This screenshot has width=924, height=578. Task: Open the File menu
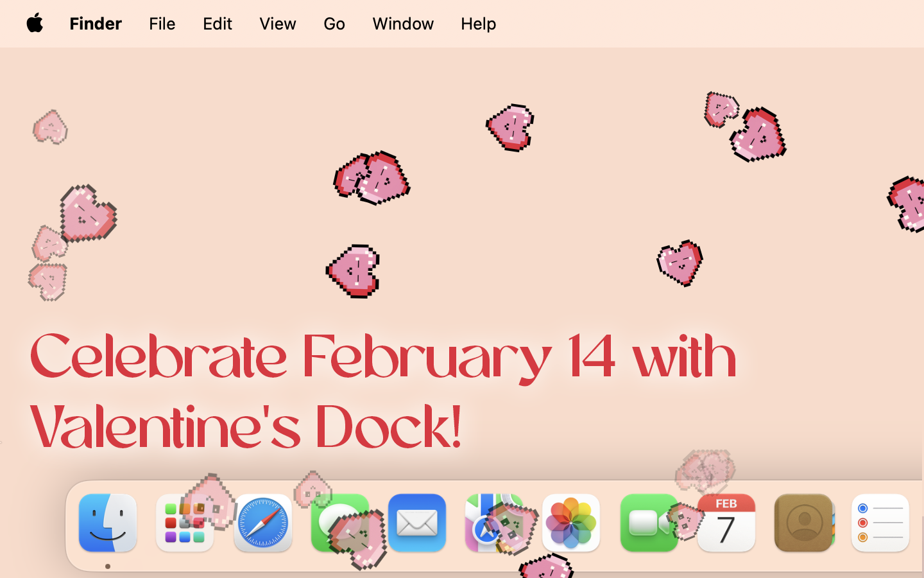pyautogui.click(x=162, y=24)
